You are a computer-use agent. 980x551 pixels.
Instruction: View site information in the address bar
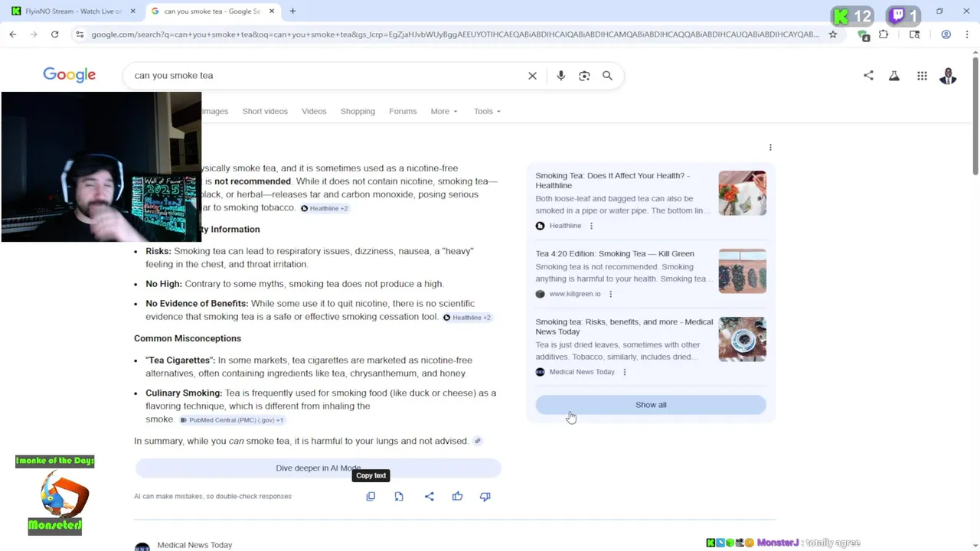pos(80,34)
